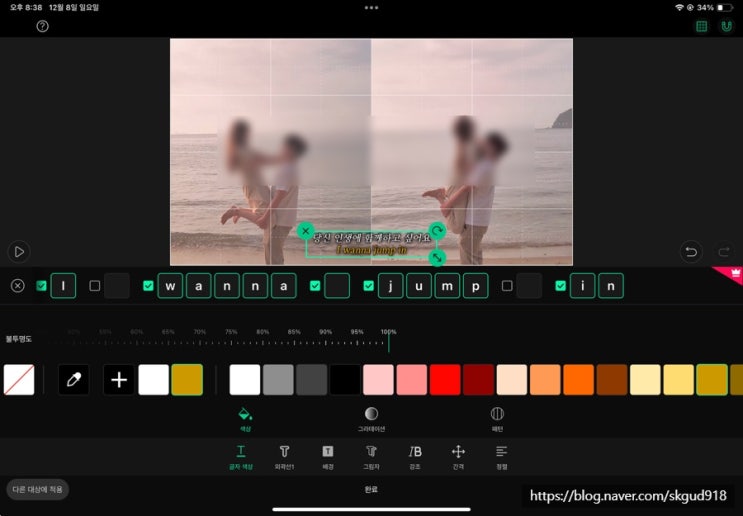Open the three-dot multitasking menu
The width and height of the screenshot is (743, 516).
click(372, 8)
